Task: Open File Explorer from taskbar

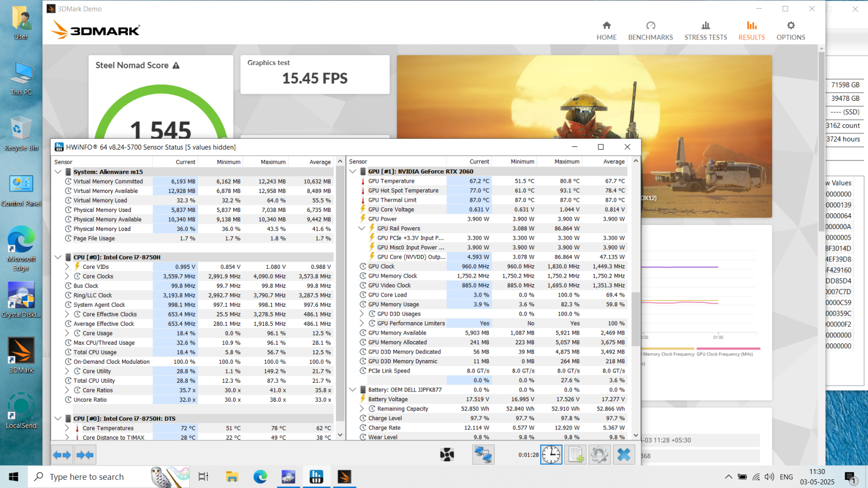Action: (x=232, y=477)
